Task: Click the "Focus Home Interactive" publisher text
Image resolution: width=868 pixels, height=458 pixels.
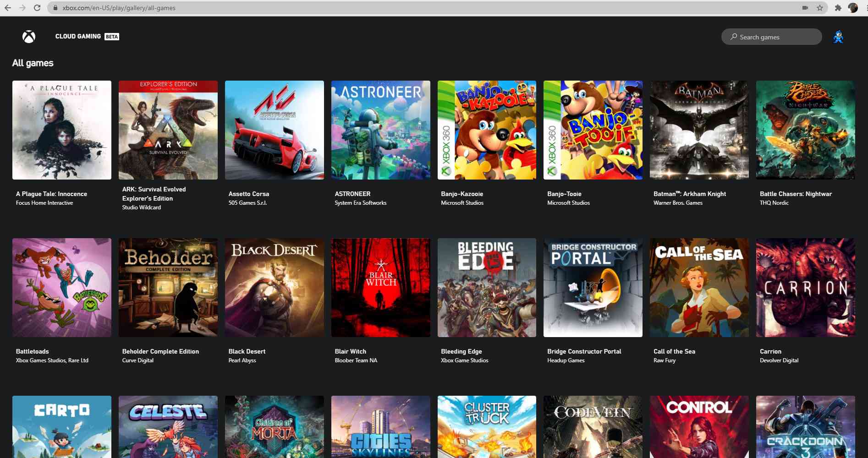Action: [44, 203]
